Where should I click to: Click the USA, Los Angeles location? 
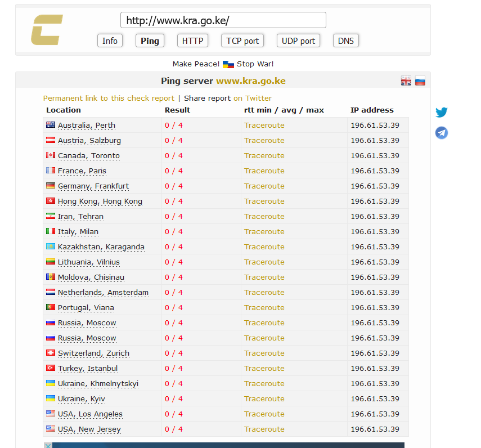tap(90, 414)
